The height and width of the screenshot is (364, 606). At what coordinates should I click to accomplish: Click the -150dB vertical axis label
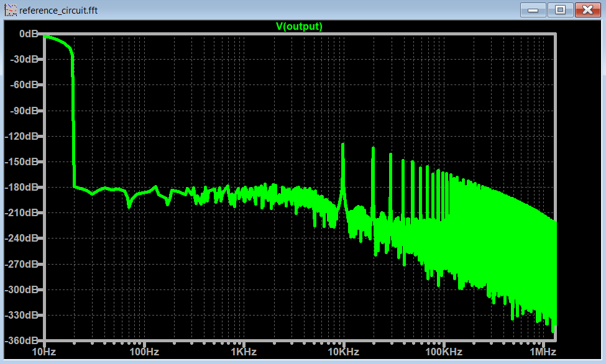point(24,162)
